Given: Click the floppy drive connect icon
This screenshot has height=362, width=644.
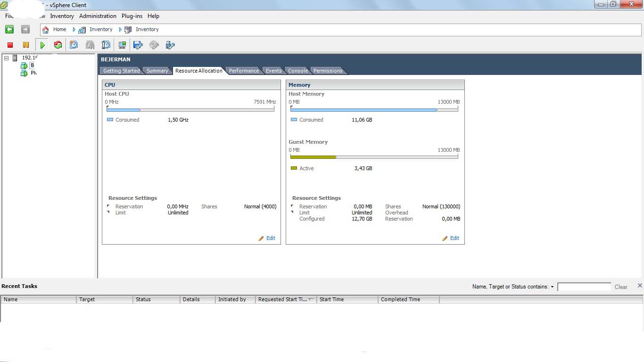Looking at the screenshot, I should coord(138,45).
